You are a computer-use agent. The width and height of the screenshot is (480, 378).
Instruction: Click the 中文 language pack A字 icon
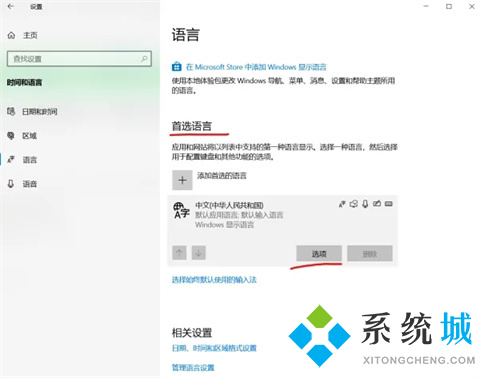(181, 211)
